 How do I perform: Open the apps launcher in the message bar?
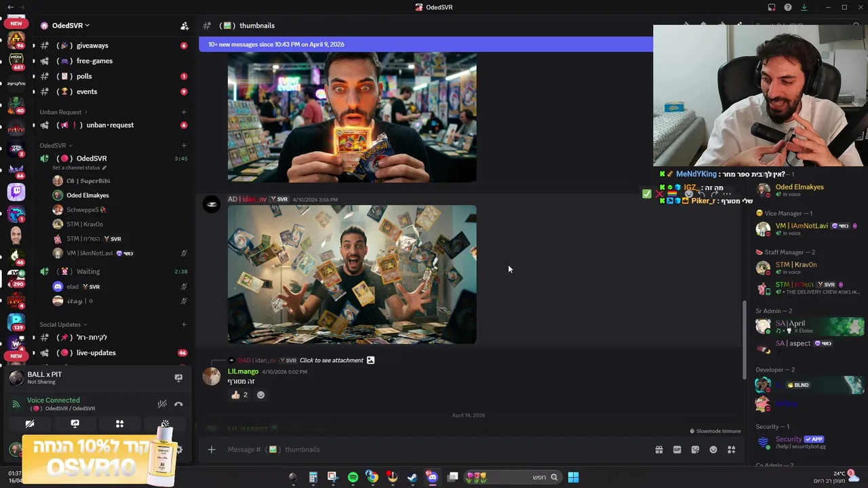(731, 449)
